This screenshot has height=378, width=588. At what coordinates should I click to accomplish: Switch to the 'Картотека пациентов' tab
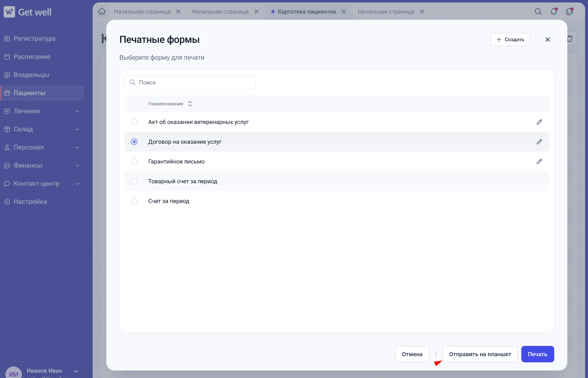click(307, 12)
